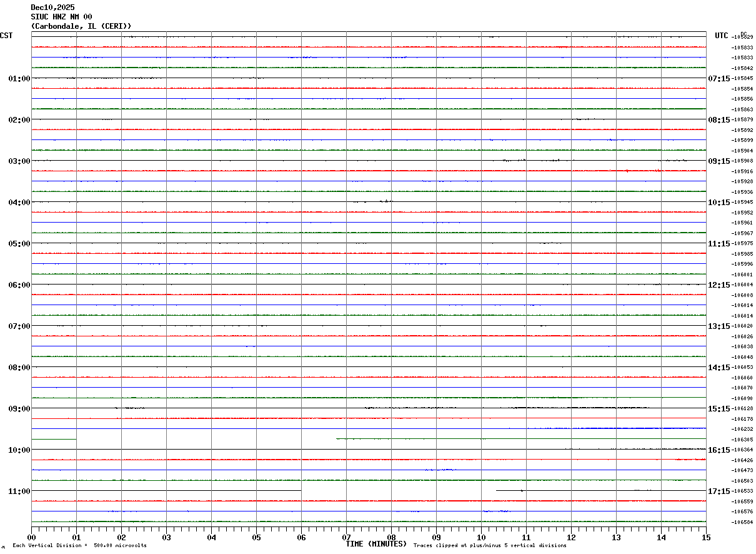Click the DC offset value "-105967"

tap(743, 233)
